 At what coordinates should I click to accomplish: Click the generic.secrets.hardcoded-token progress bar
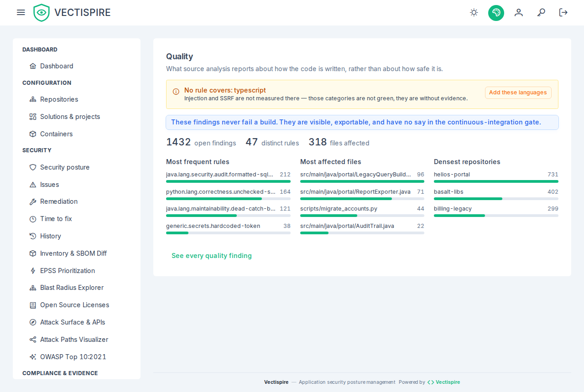pyautogui.click(x=228, y=233)
